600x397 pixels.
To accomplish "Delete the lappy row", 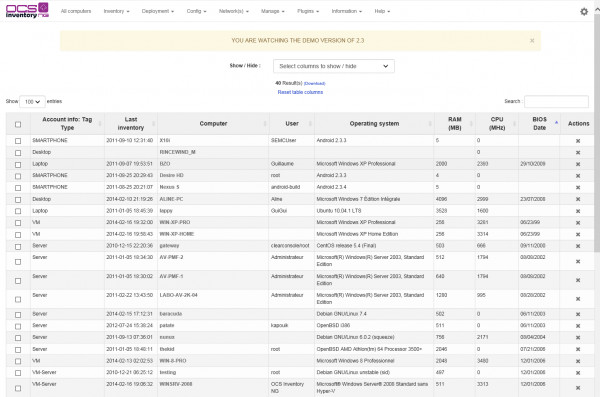I will (x=578, y=211).
